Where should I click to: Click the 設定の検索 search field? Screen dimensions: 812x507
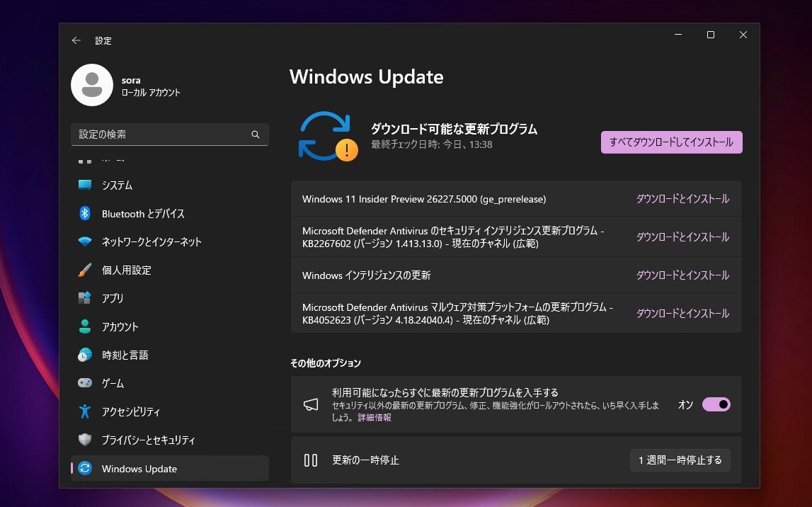pyautogui.click(x=170, y=135)
